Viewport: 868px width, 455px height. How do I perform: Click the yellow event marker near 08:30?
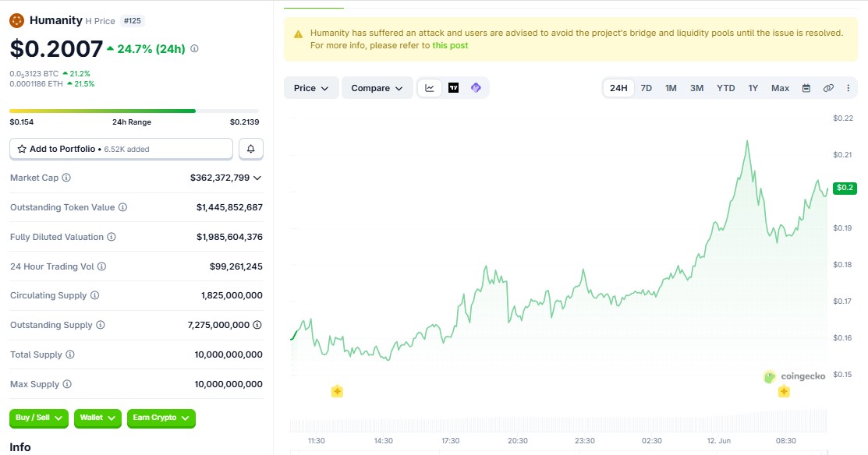click(x=784, y=391)
